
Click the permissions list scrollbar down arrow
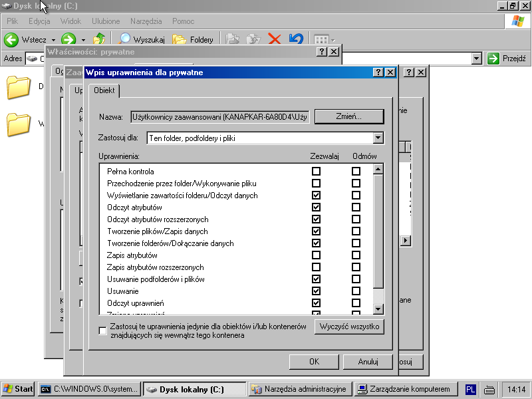[378, 309]
